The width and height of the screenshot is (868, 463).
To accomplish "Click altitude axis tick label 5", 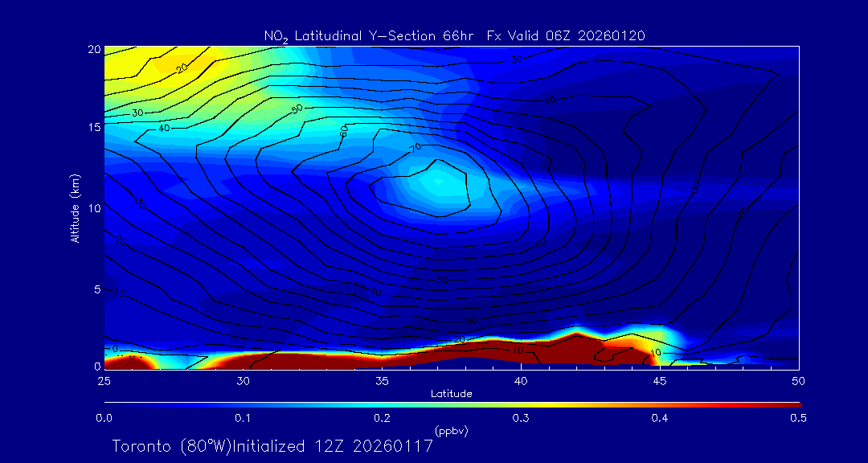I will (x=97, y=289).
